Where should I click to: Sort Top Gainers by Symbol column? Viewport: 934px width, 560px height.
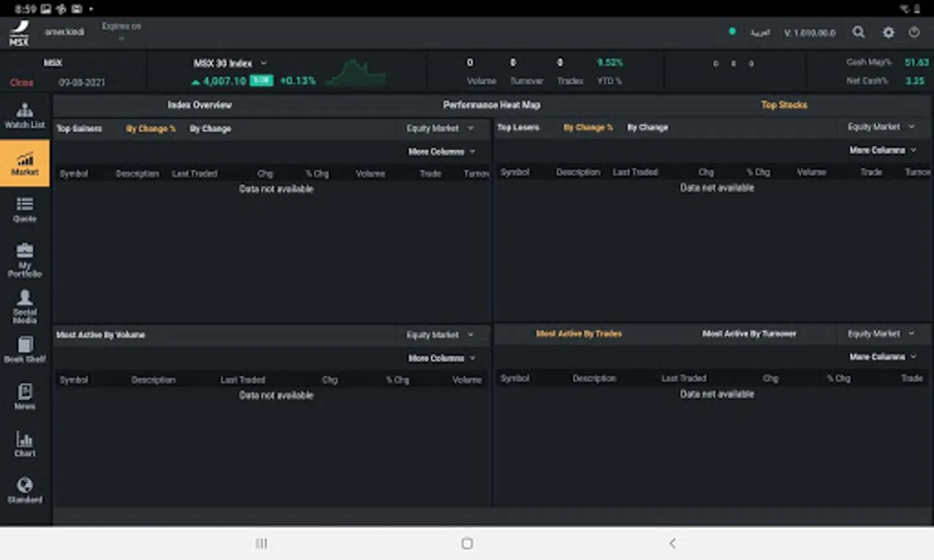point(74,174)
